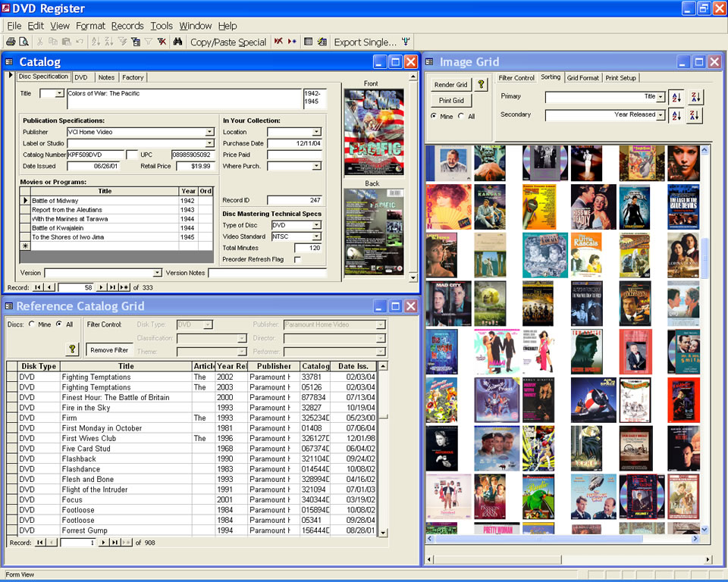Switch to the Grid Format tab
The height and width of the screenshot is (582, 728).
point(582,78)
